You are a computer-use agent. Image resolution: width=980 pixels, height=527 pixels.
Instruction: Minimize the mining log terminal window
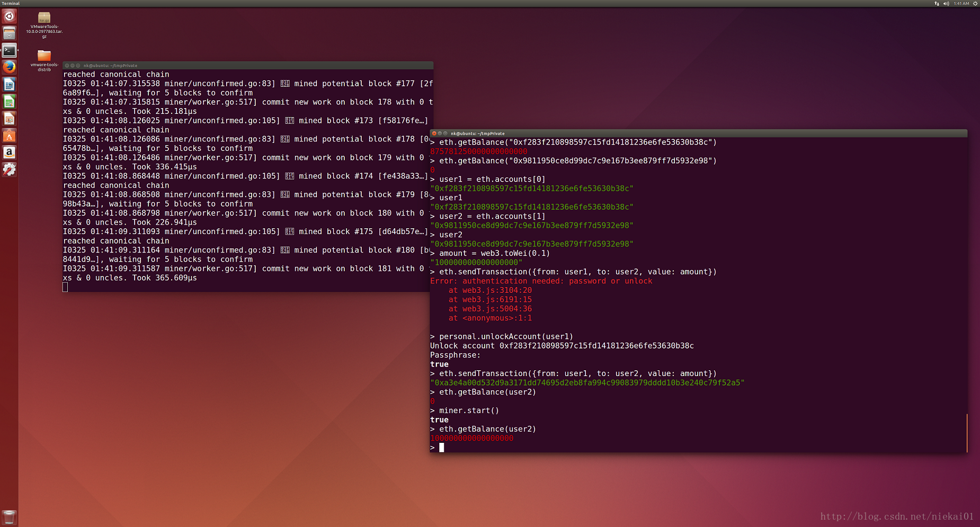click(x=73, y=66)
